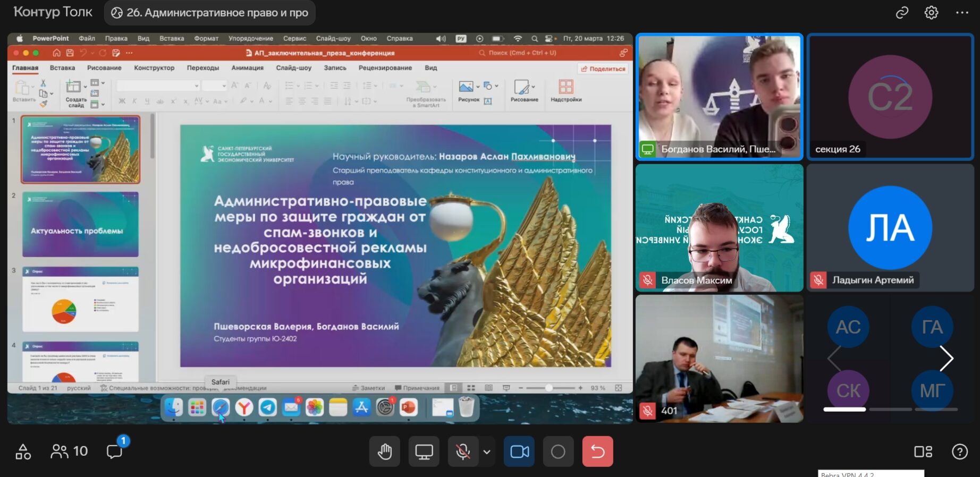
Task: Toggle meeting recording circle button
Action: click(558, 452)
